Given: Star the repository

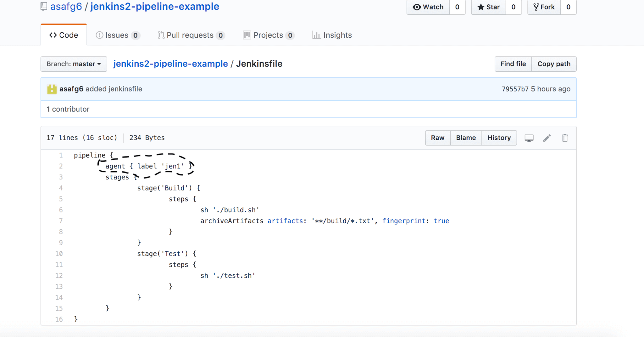Looking at the screenshot, I should click(488, 7).
